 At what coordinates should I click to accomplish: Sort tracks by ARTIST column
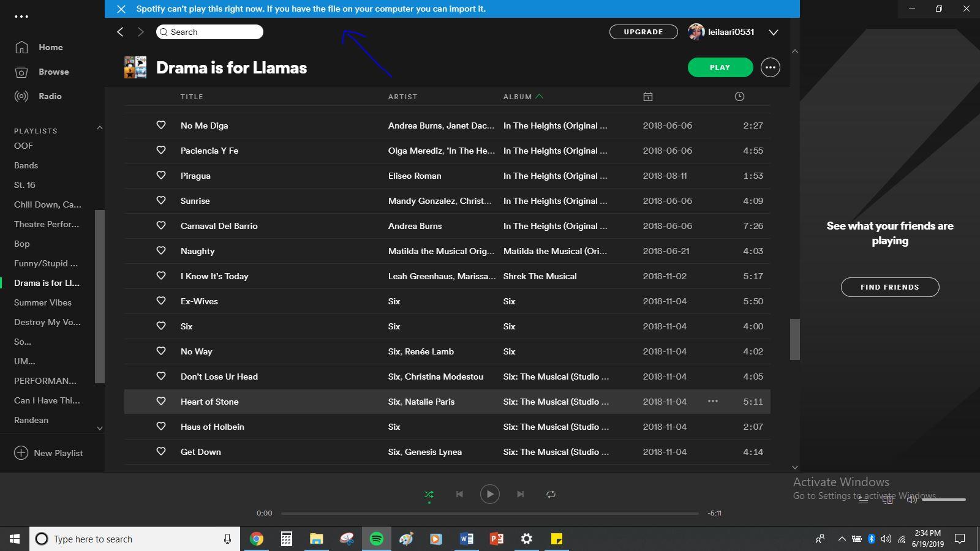pyautogui.click(x=402, y=97)
